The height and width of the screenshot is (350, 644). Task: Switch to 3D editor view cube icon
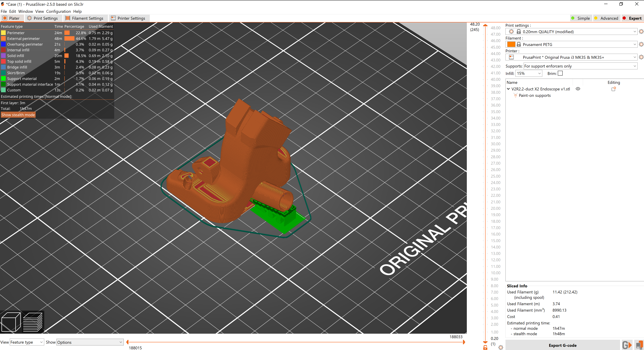(x=11, y=322)
